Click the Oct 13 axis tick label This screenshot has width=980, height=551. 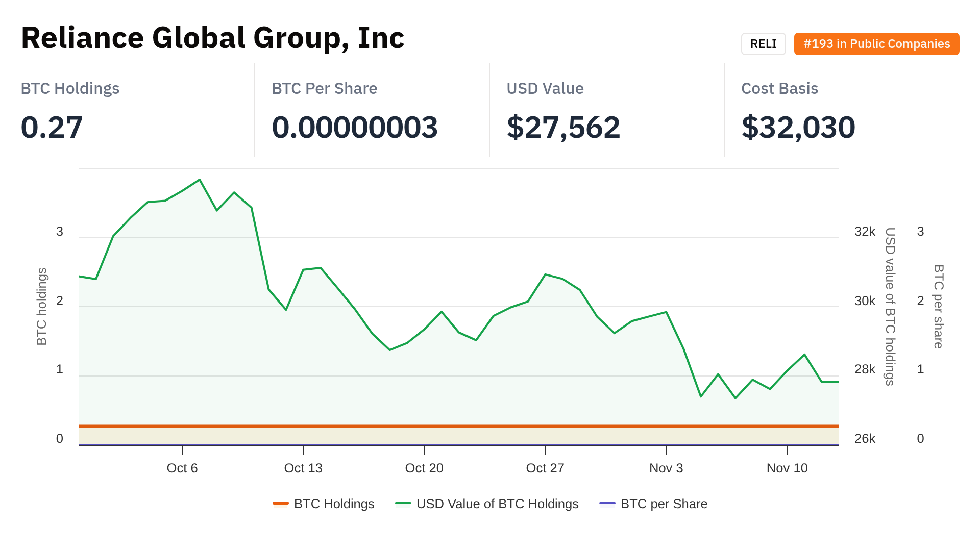(x=303, y=468)
